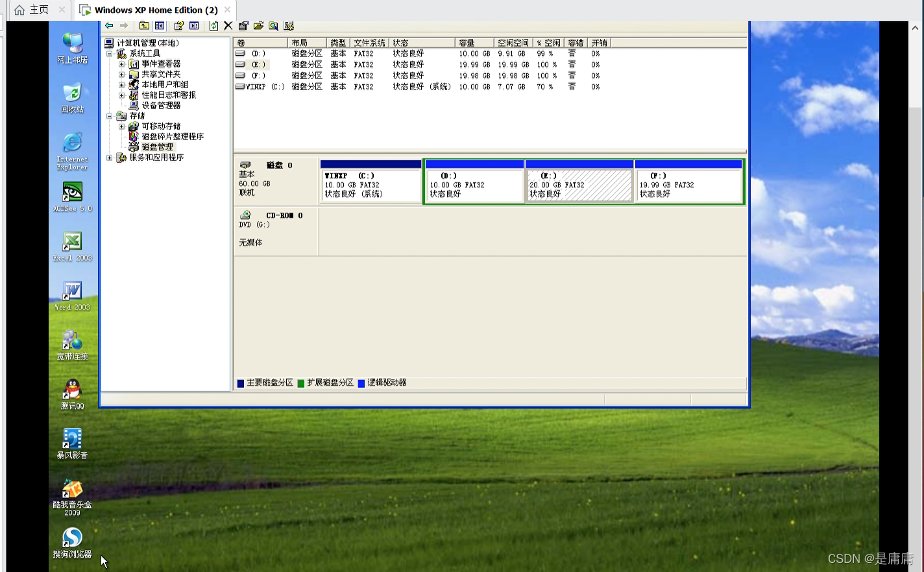Select the (F:) volume row in list

pyautogui.click(x=490, y=76)
